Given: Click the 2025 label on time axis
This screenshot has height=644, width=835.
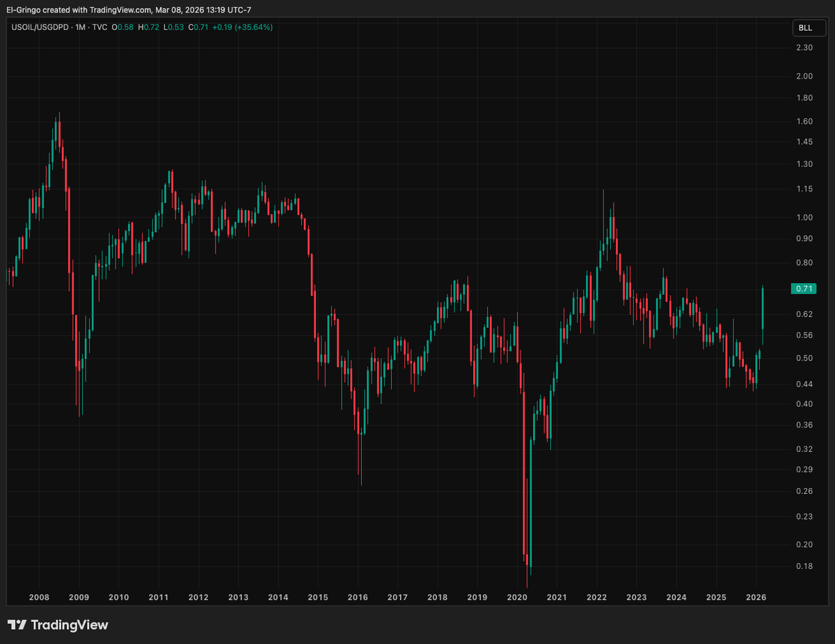Looking at the screenshot, I should 716,597.
